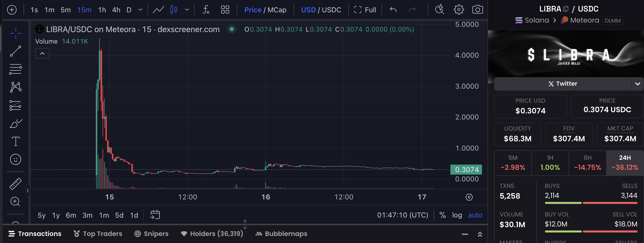The width and height of the screenshot is (644, 243).
Task: Click the buys versus sells ratio bar
Action: (x=591, y=203)
